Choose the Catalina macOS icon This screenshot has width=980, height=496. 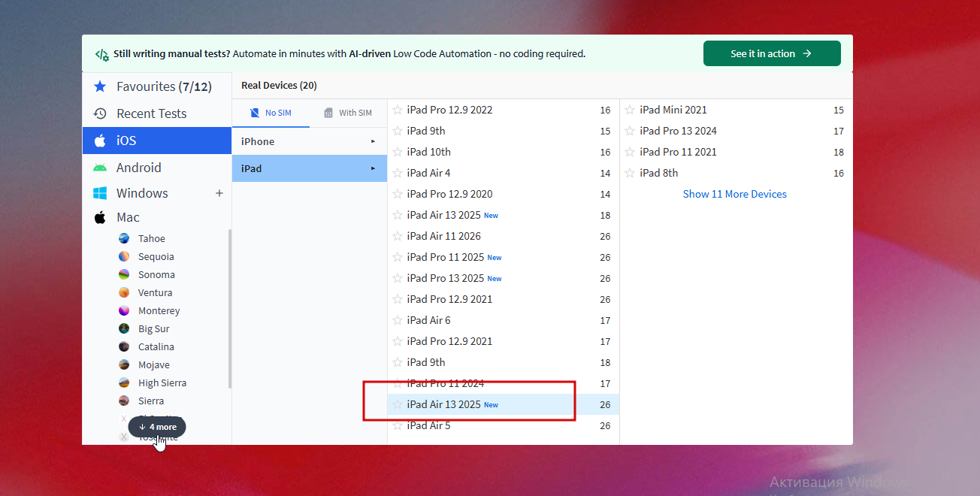pyautogui.click(x=124, y=346)
